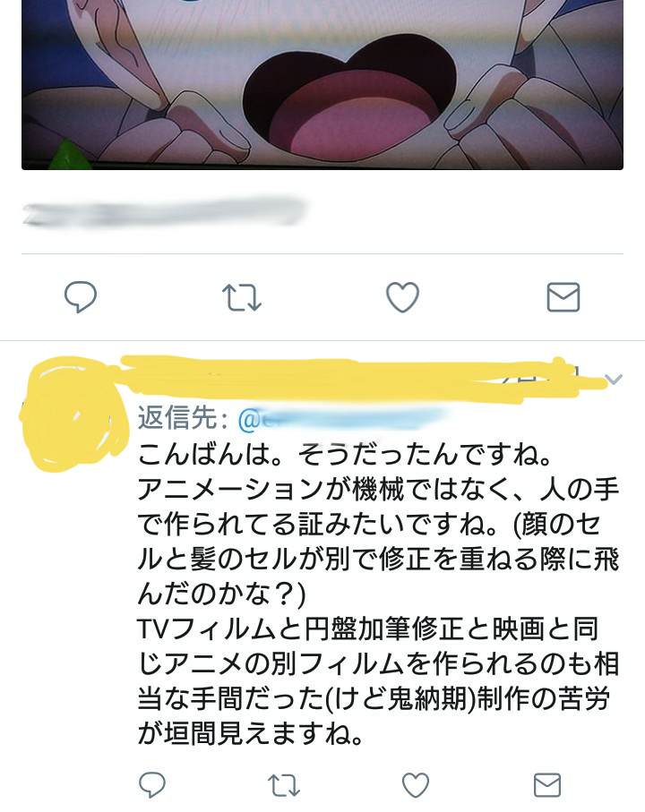Open tweet detail at こんばんは。そうだったんですね。
645x812 pixels.
(x=345, y=454)
